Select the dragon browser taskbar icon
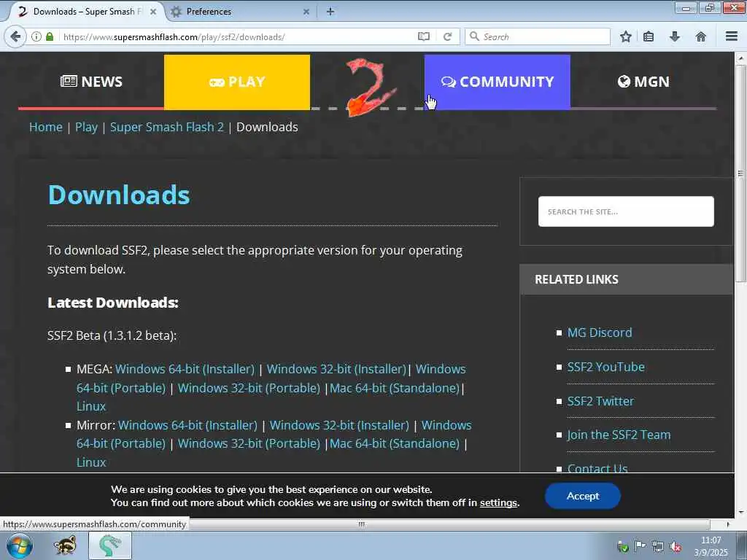The width and height of the screenshot is (747, 560). [109, 545]
